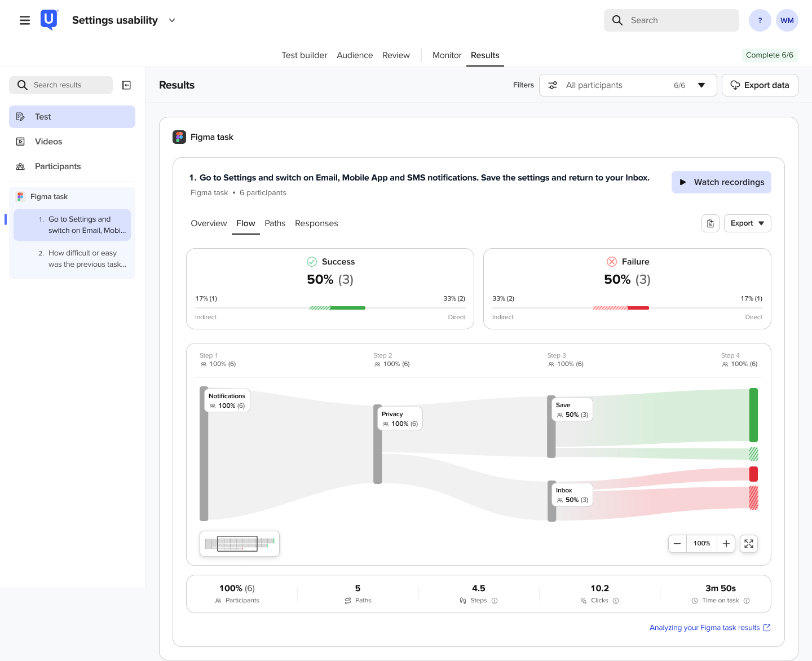This screenshot has width=812, height=661.
Task: Open the Monitor tab
Action: pos(447,55)
